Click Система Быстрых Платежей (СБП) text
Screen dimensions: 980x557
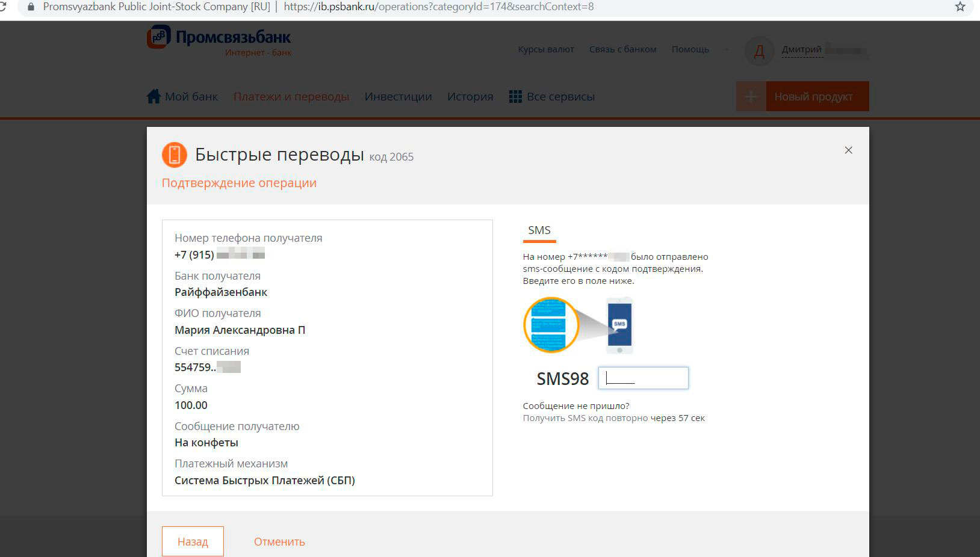(265, 481)
